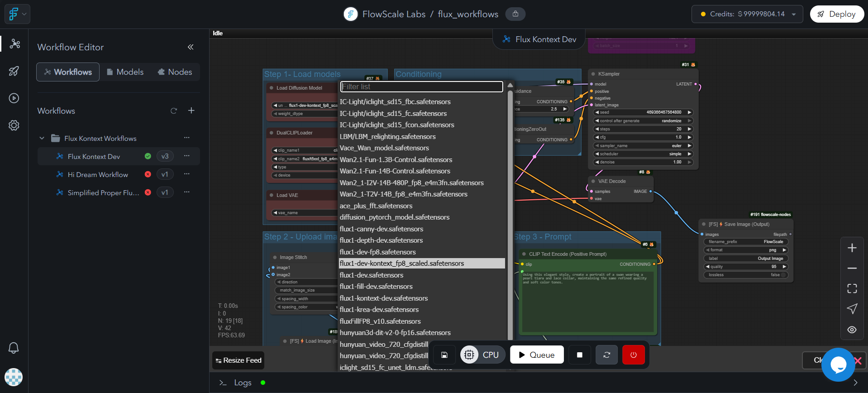This screenshot has width=868, height=393.
Task: Toggle KSampler node collapse dot
Action: coord(593,74)
